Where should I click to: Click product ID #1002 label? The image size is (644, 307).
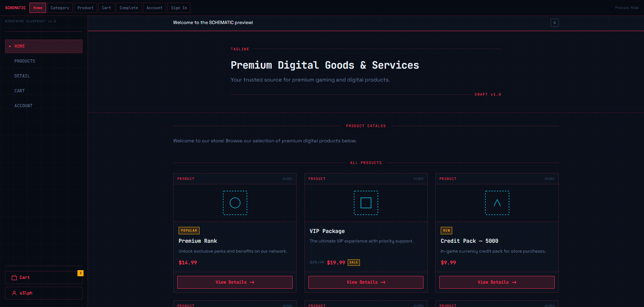coord(419,179)
